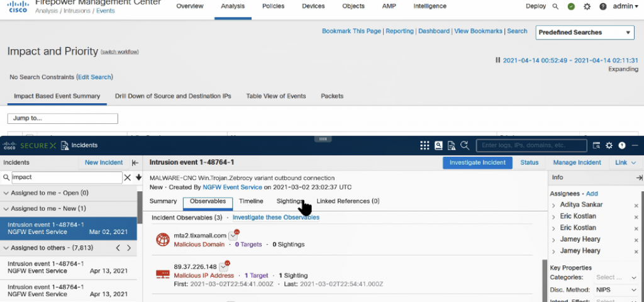Open the Firepower search magnifier icon
The height and width of the screenshot is (302, 644).
tap(555, 6)
